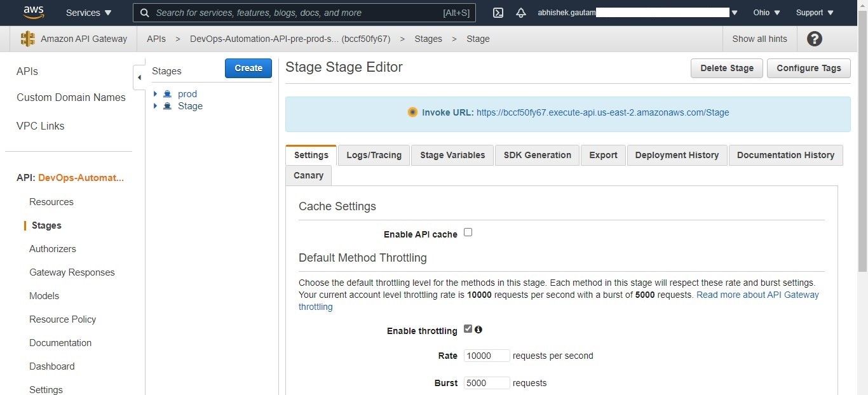The width and height of the screenshot is (868, 395).
Task: Open Gateway Responses in the API menu
Action: point(72,272)
